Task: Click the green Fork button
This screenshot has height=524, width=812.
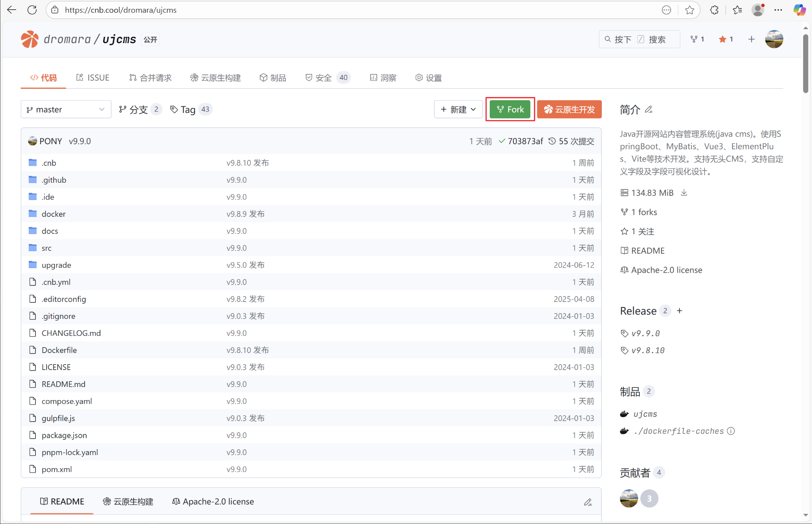Action: pos(510,110)
